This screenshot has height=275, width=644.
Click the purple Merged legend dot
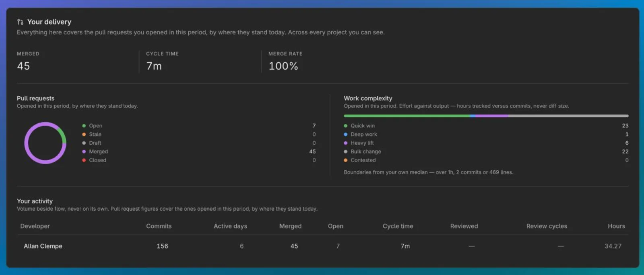coord(84,152)
